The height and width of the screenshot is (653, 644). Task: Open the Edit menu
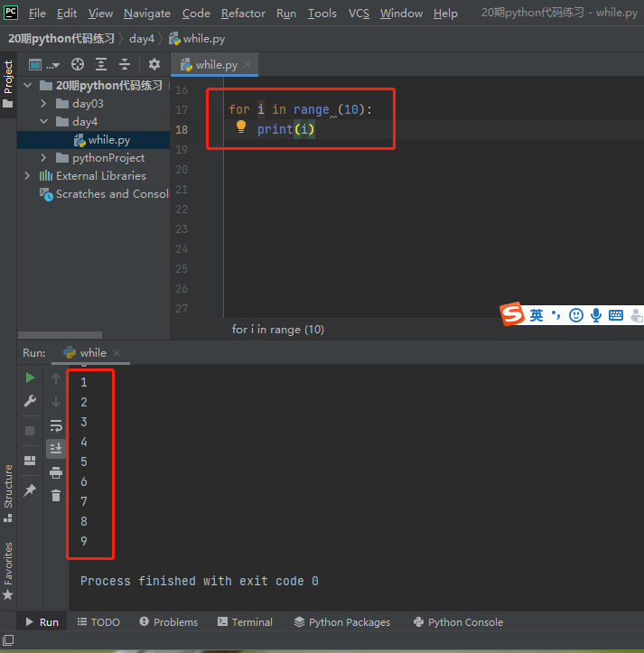point(67,14)
